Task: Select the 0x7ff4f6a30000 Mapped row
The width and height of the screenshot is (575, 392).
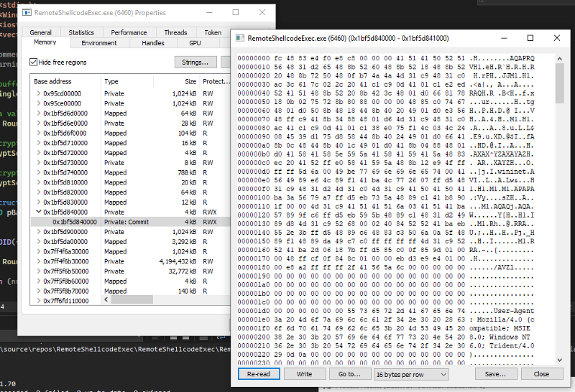Action: coord(131,252)
